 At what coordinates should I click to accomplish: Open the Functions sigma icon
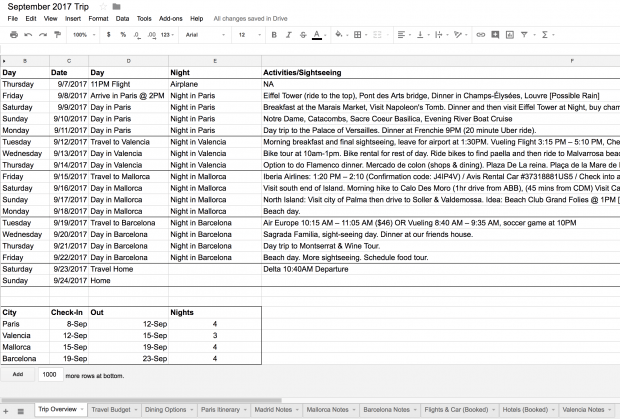tap(544, 34)
